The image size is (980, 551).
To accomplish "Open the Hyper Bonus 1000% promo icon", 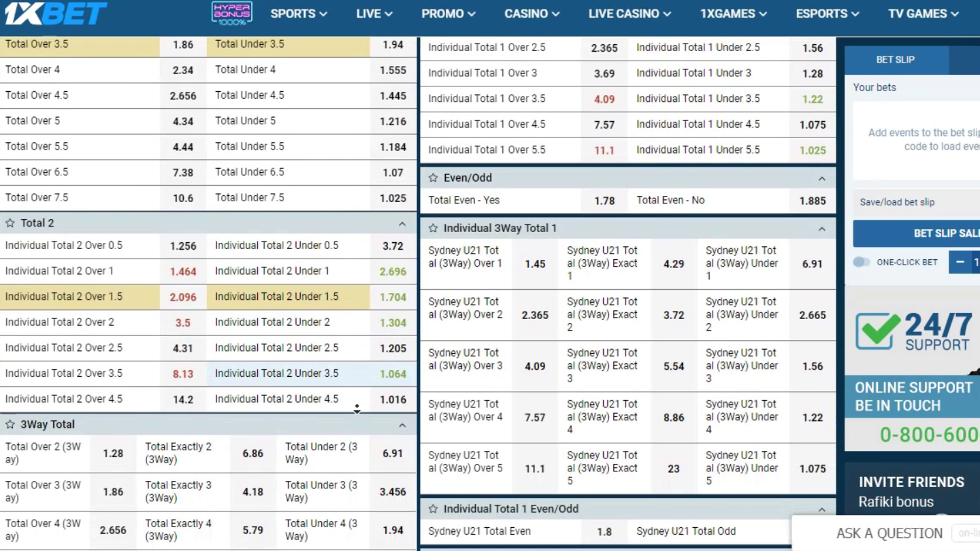I will 232,14.
